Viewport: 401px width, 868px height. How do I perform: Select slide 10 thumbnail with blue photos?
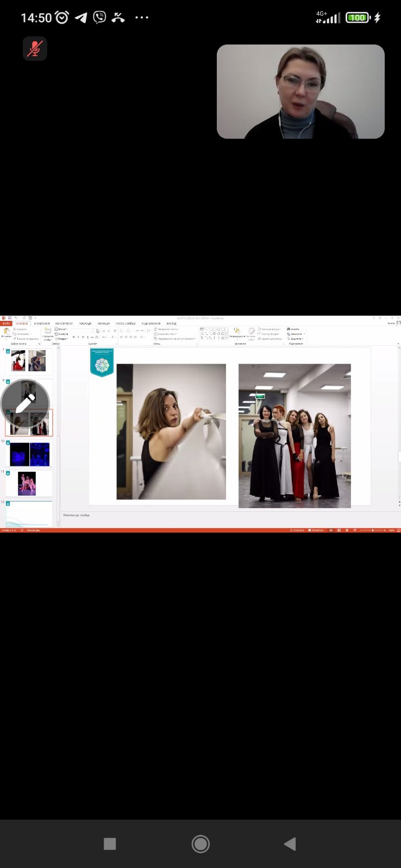(x=29, y=454)
